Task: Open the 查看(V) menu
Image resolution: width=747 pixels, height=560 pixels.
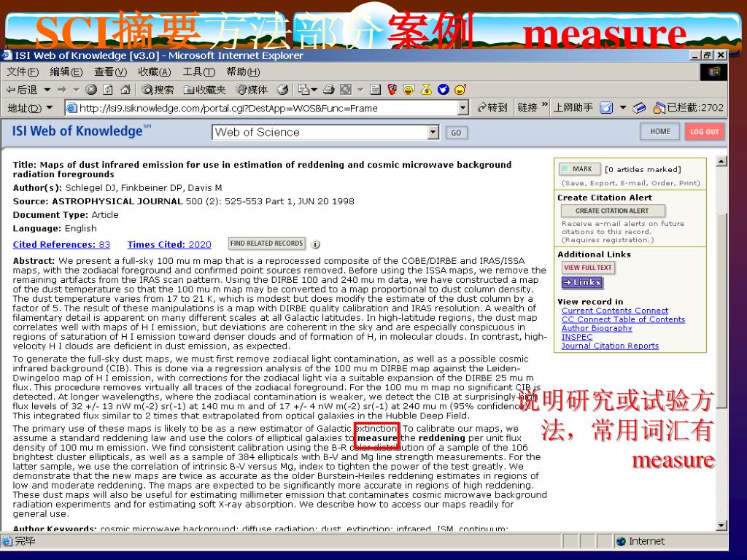Action: (x=111, y=72)
